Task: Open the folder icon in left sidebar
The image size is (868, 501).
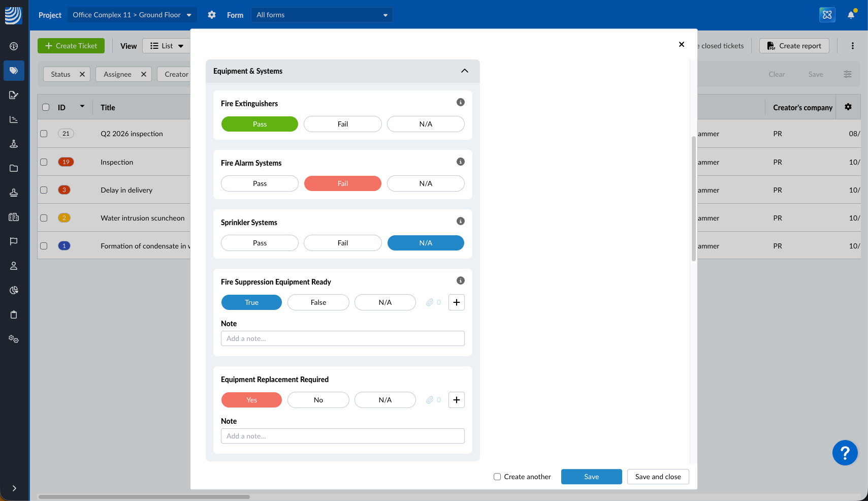Action: pos(14,168)
